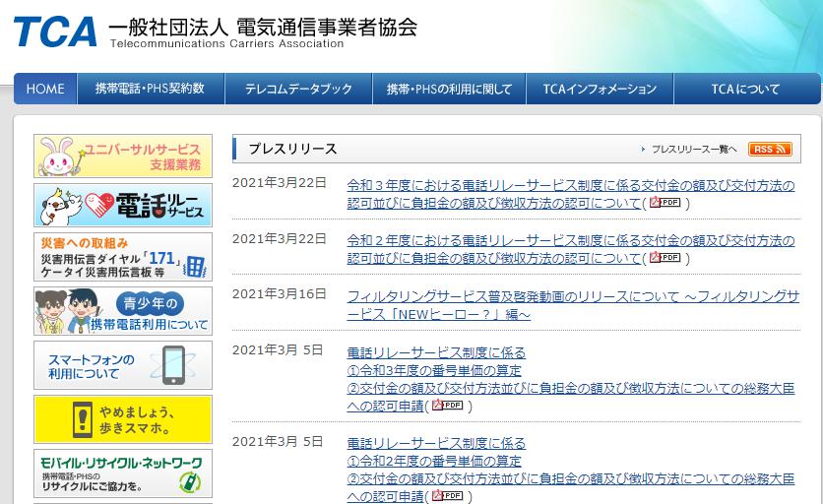The width and height of the screenshot is (823, 504).
Task: Open TCAについて menu tab
Action: coord(746,89)
